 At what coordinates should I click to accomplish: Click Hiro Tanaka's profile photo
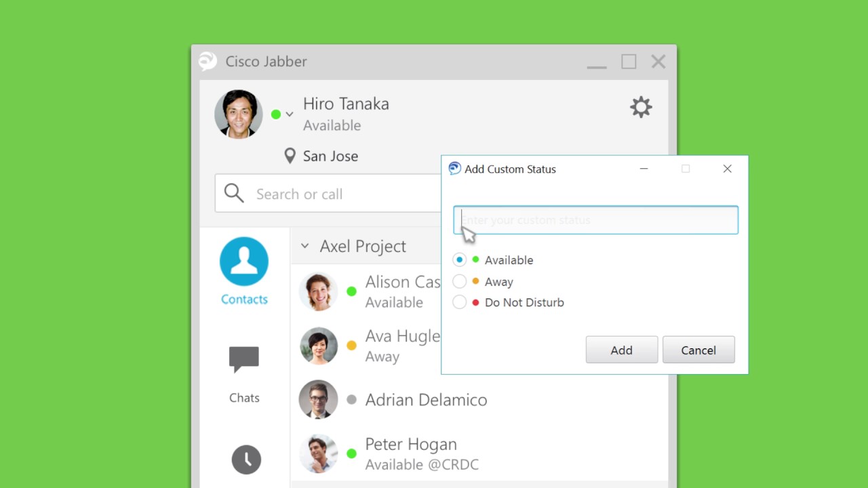239,114
